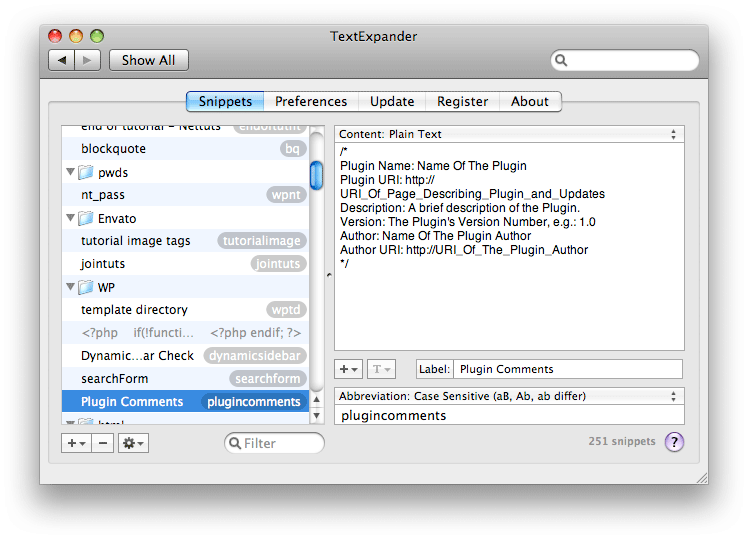
Task: Click the Filter search field
Action: click(274, 443)
